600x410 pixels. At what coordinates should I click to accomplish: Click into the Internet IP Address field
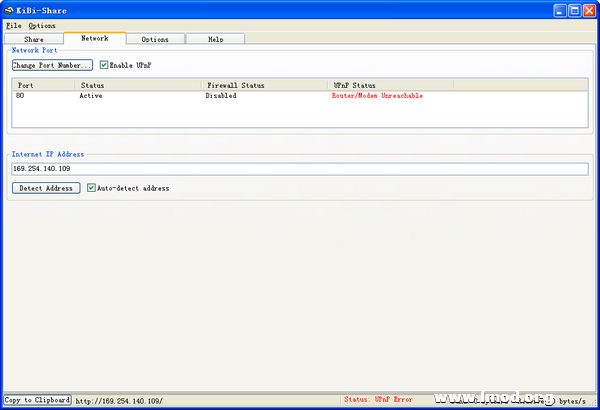click(300, 169)
